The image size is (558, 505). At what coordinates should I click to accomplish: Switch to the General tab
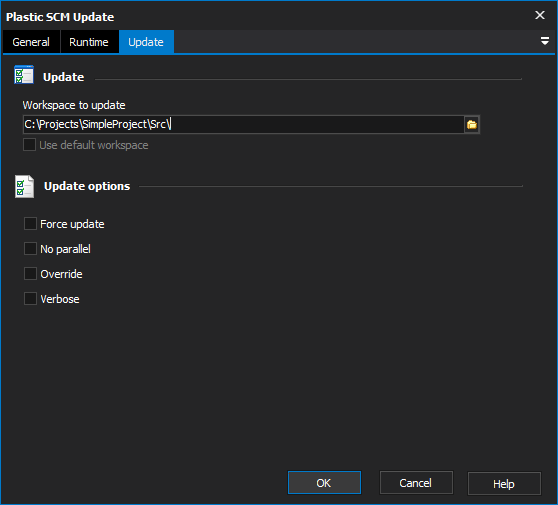[31, 42]
